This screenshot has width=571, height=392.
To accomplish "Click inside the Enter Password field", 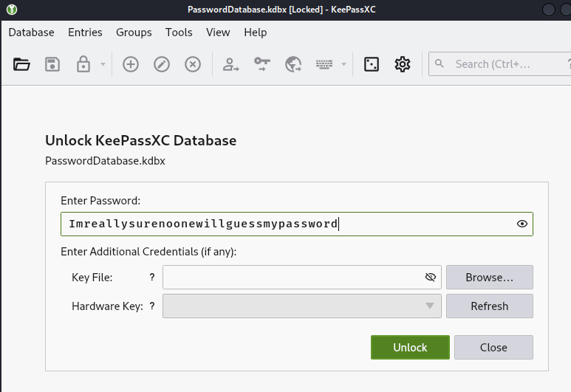I will [297, 224].
